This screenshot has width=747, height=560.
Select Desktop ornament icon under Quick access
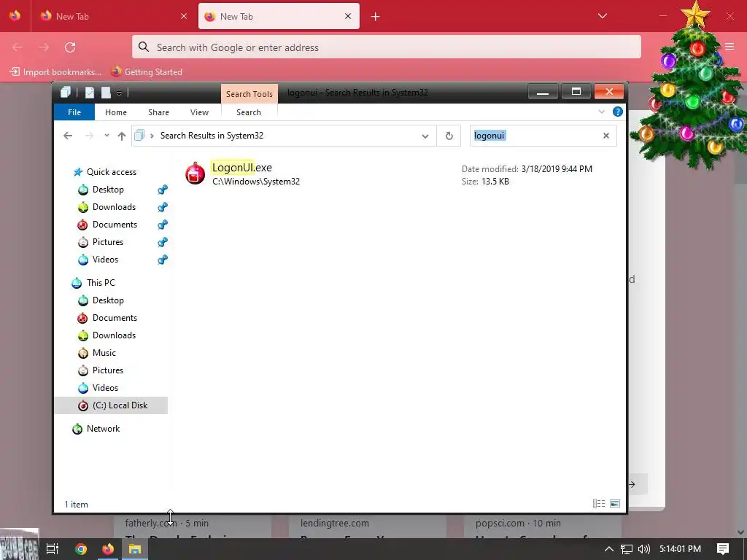click(x=83, y=190)
